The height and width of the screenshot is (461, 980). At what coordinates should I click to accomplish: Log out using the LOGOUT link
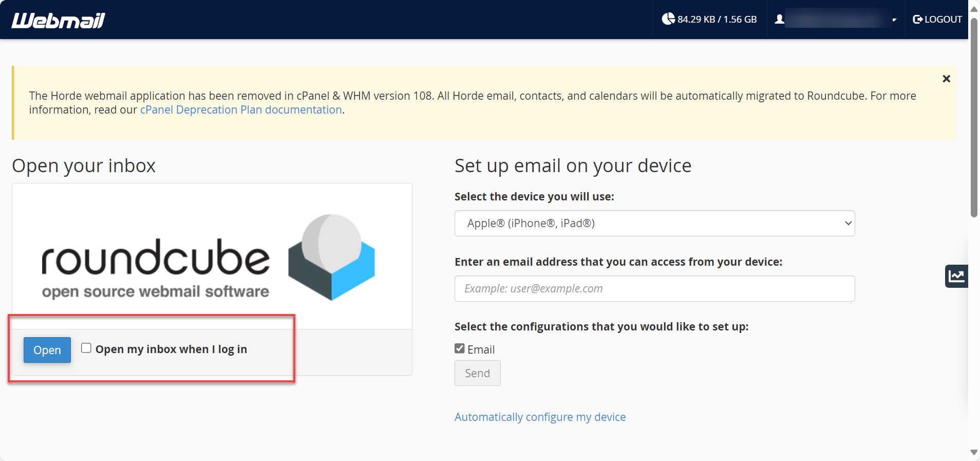(937, 20)
